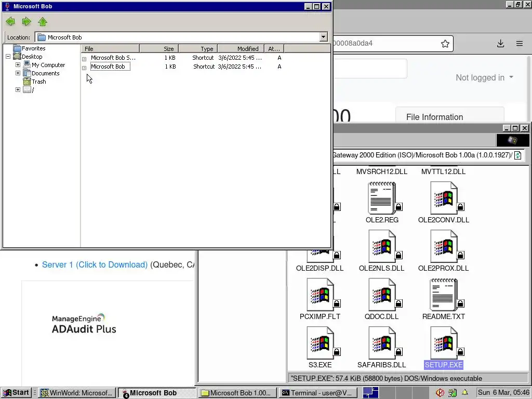The image size is (532, 399).
Task: Open the Not logged in dropdown
Action: [x=485, y=78]
